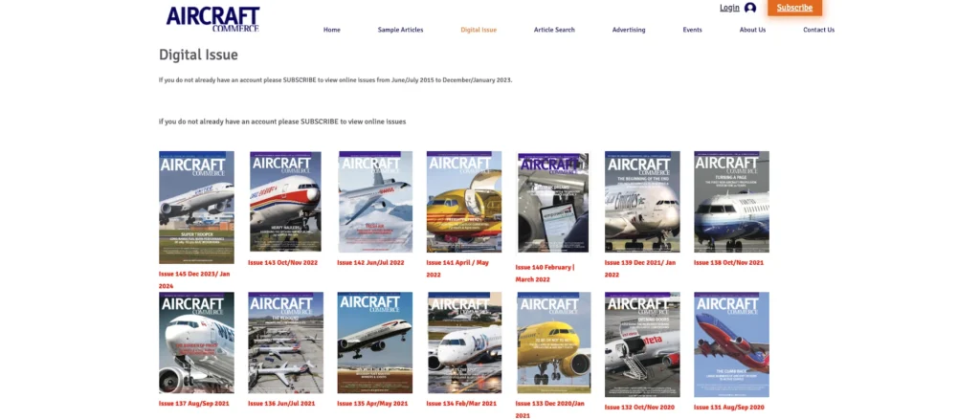Open the Issue 139 Emirates cover thumbnail
The width and height of the screenshot is (980, 420).
point(642,201)
